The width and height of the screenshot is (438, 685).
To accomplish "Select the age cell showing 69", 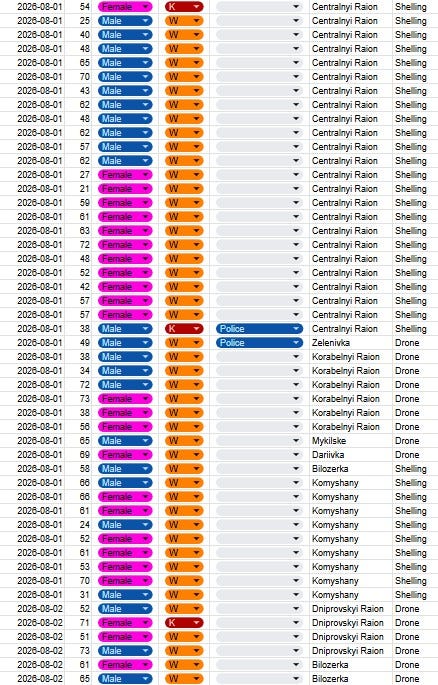I will click(x=79, y=455).
